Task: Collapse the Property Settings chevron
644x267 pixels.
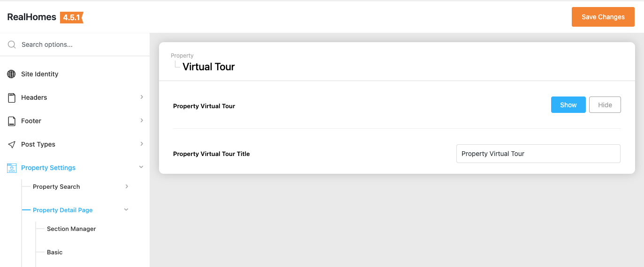Action: point(141,167)
